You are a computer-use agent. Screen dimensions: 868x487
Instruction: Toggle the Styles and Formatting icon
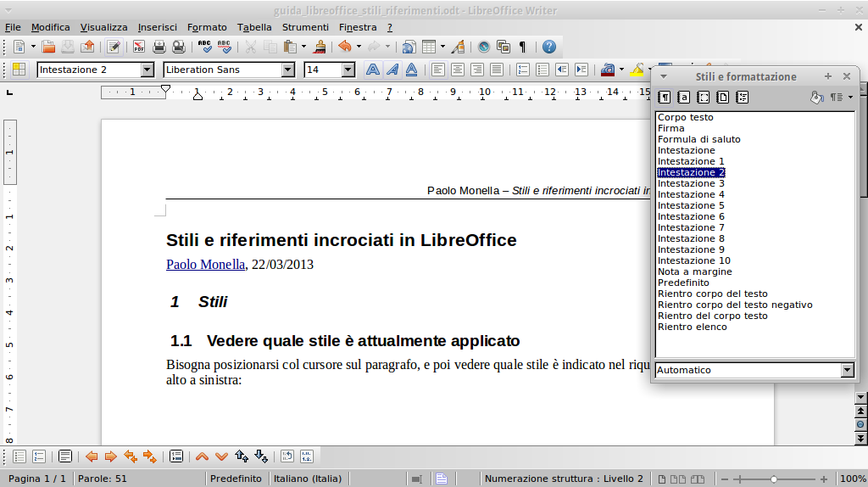click(x=19, y=70)
